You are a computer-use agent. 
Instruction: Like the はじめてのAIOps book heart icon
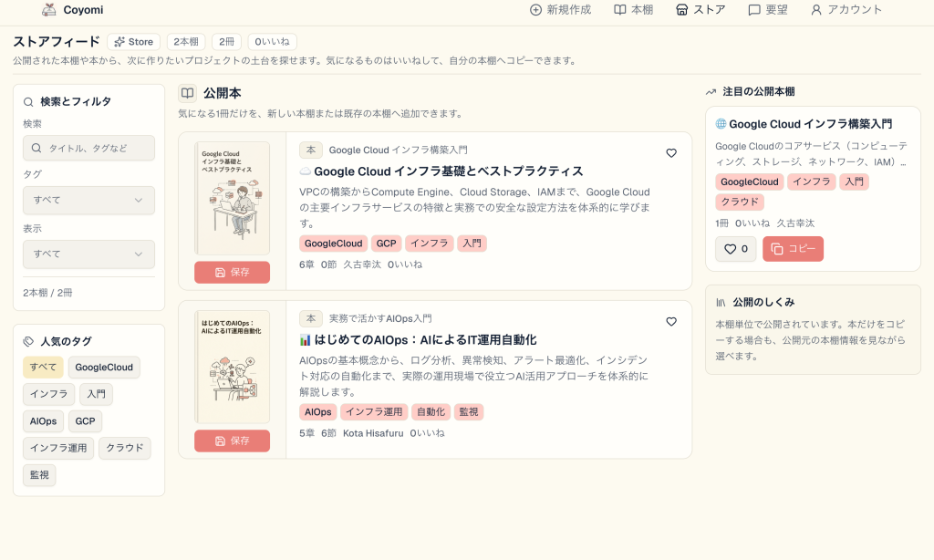[671, 322]
